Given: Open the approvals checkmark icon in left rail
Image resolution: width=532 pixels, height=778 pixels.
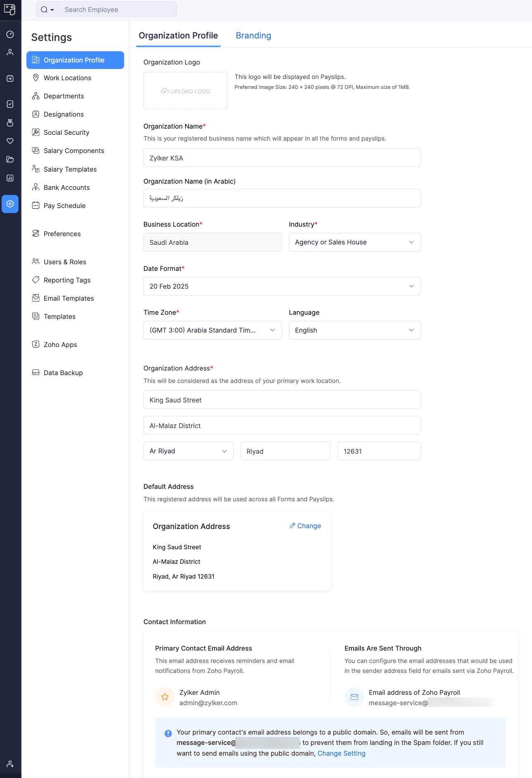Looking at the screenshot, I should [x=10, y=104].
